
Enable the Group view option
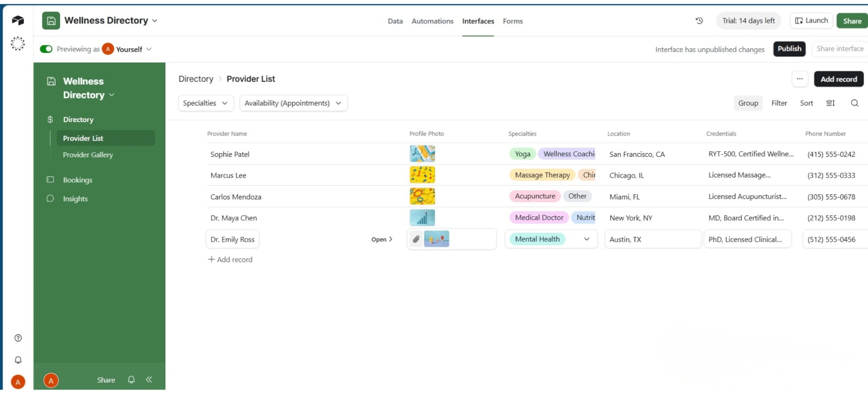[748, 103]
